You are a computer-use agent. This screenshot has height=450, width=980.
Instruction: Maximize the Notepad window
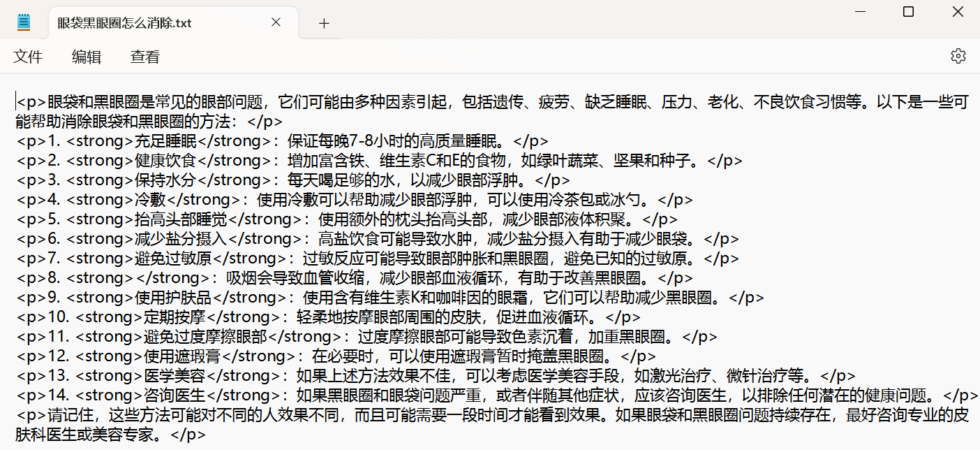click(908, 12)
